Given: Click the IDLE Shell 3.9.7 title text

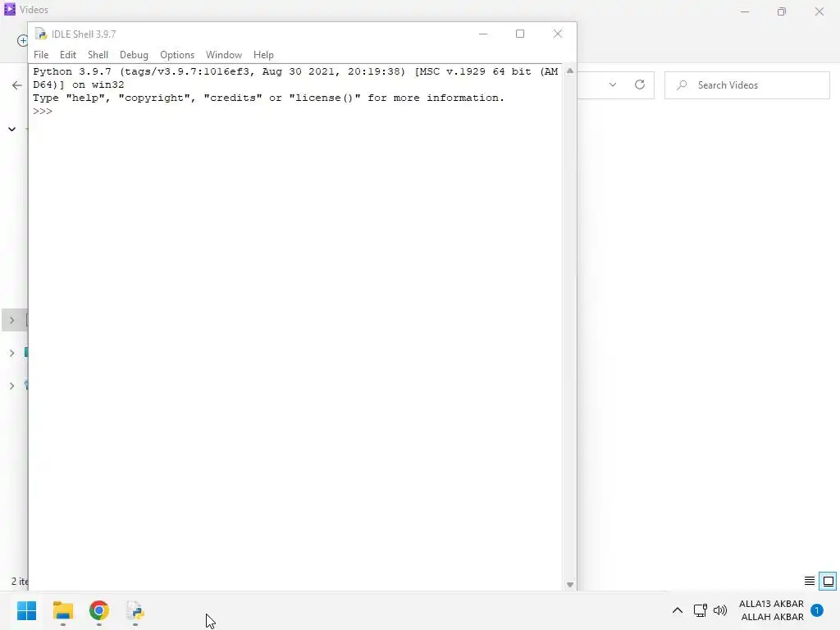Looking at the screenshot, I should pyautogui.click(x=84, y=34).
